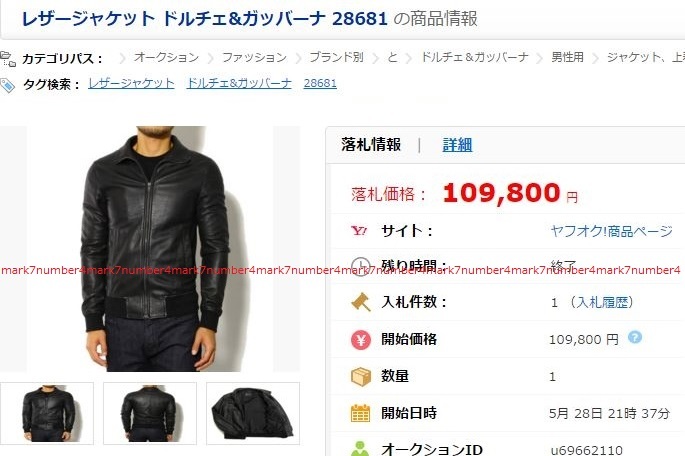Click the 28681 tag link

click(x=320, y=83)
